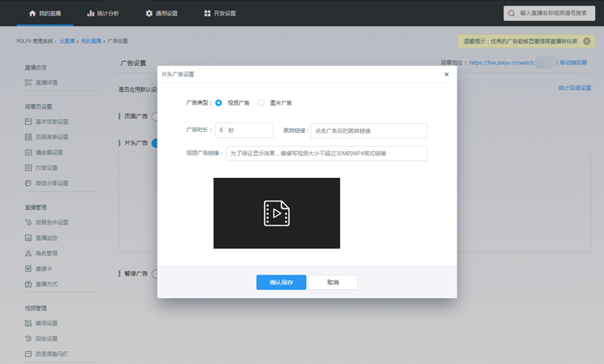Open 打赏设置 sidebar item
Viewport: 604px width, 364px height.
click(46, 168)
